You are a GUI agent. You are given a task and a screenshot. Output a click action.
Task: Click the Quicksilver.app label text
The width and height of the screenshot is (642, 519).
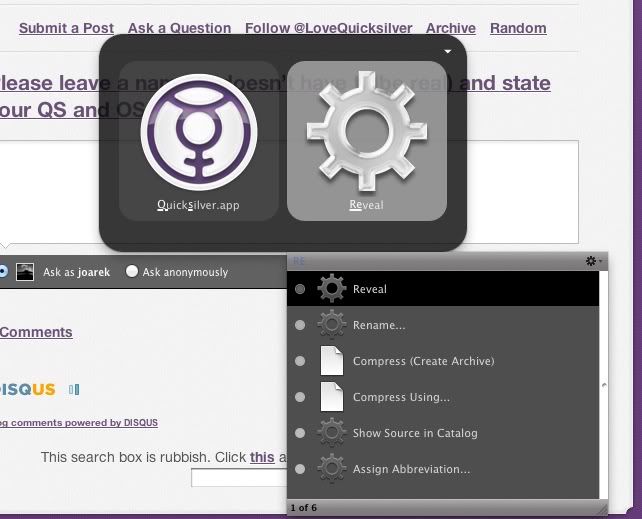click(199, 205)
